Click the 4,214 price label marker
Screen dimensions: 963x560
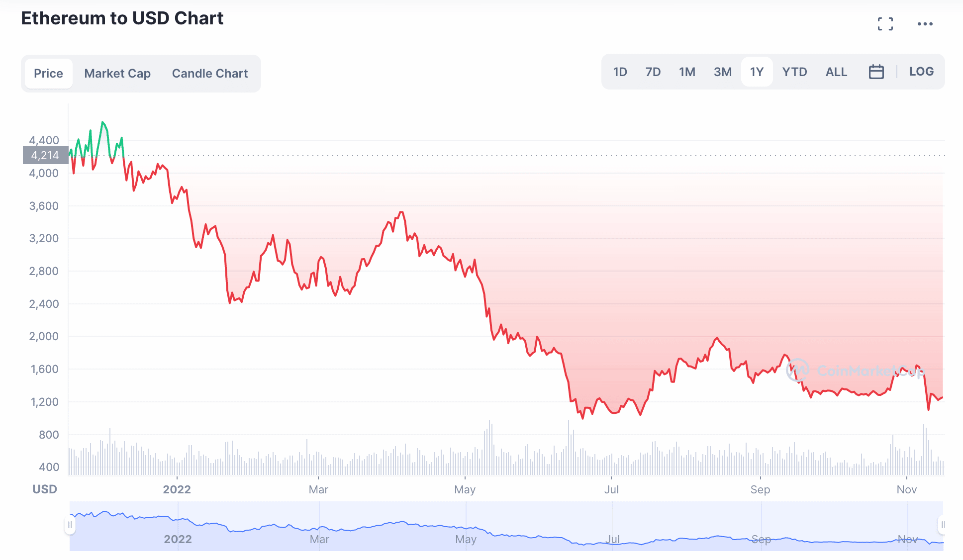(45, 155)
